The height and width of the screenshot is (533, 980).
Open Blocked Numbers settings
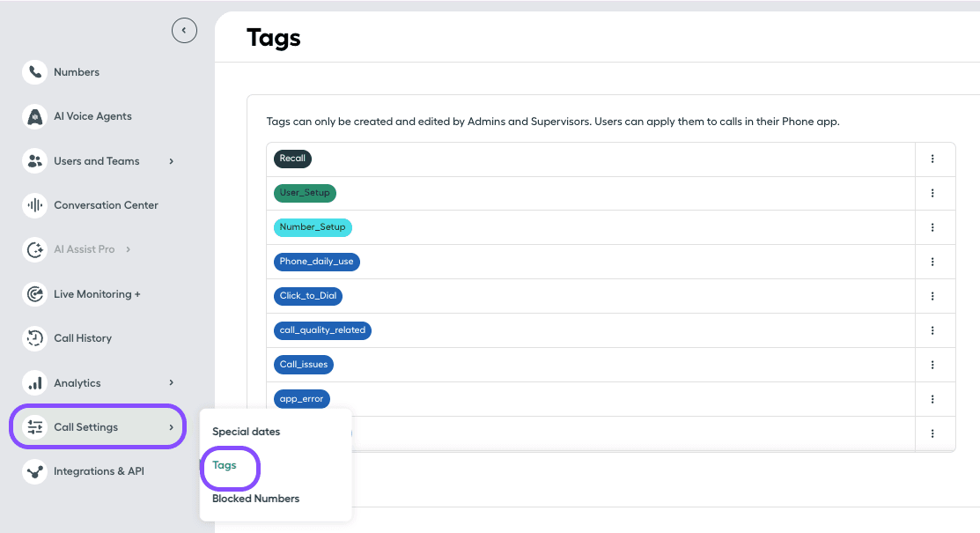pos(255,498)
